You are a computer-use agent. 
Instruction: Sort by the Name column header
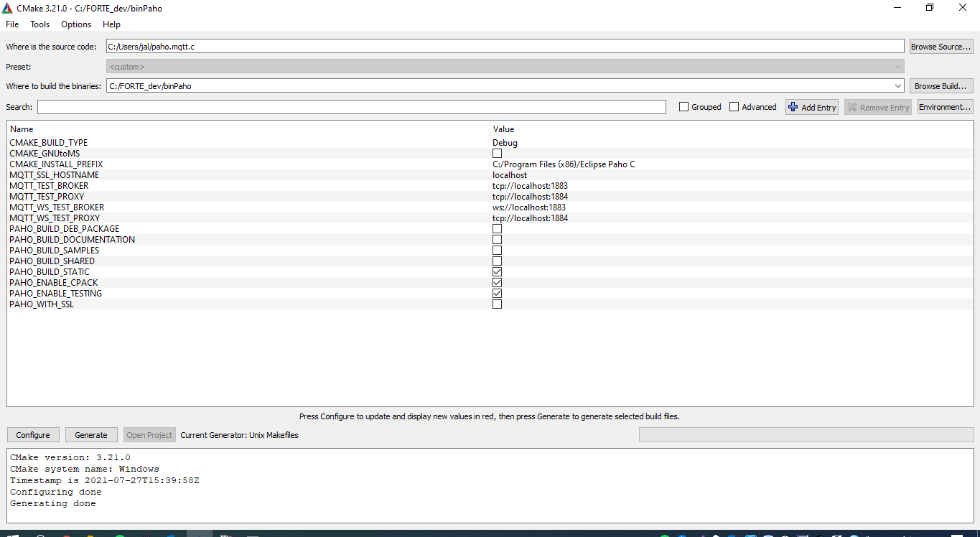tap(248, 129)
